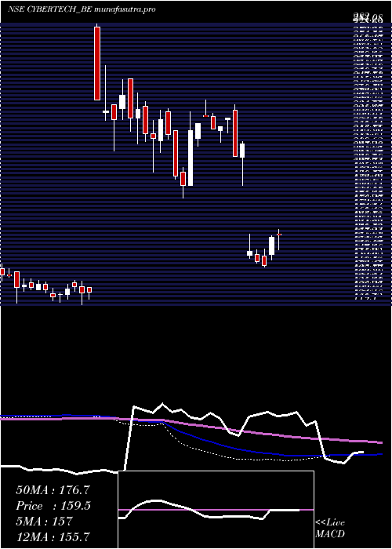392x549 pixels.
Task: Select the Price : 159.5 reading
Action: pyautogui.click(x=53, y=506)
